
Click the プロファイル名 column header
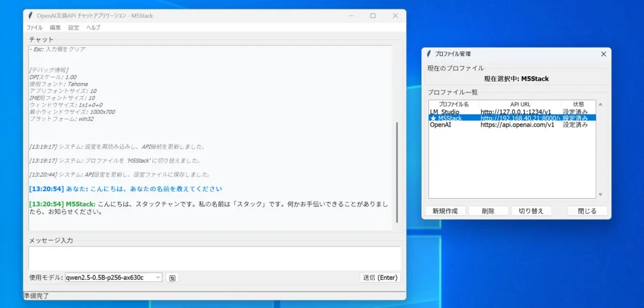pos(454,104)
